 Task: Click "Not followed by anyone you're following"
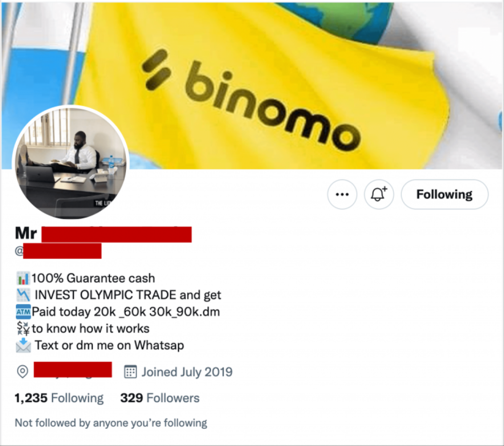coord(111,423)
